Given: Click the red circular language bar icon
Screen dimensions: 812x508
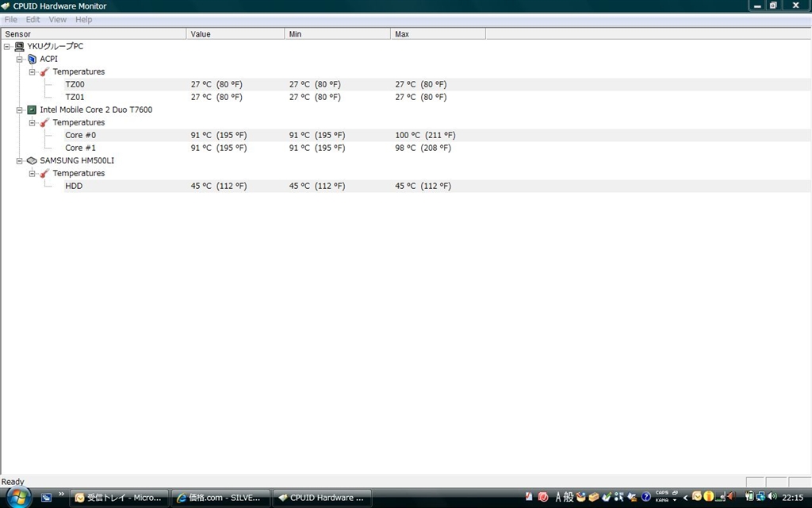Looking at the screenshot, I should [x=543, y=497].
